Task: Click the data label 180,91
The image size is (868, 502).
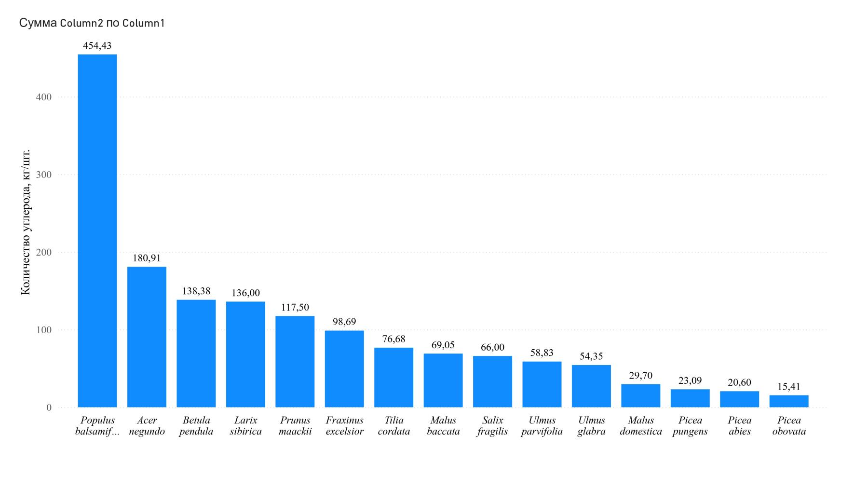Action: 147,258
